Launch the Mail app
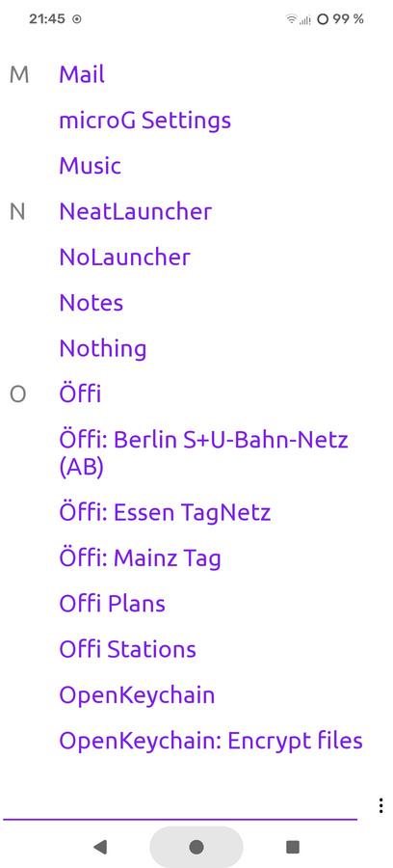Screen dimensions: 393x868 [x=82, y=74]
